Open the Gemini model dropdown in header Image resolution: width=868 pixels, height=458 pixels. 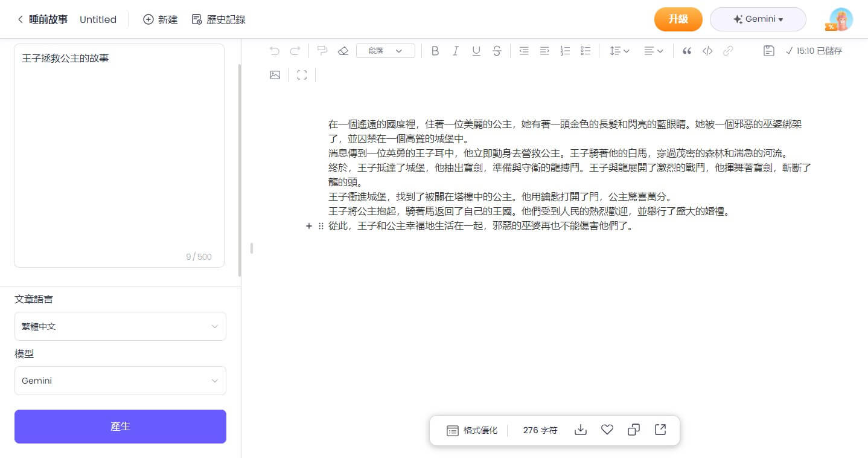click(758, 19)
